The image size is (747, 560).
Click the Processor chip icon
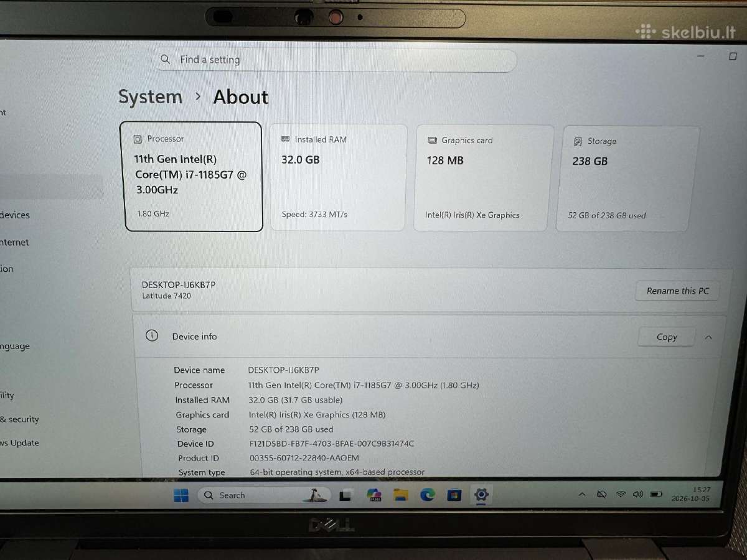click(x=138, y=139)
